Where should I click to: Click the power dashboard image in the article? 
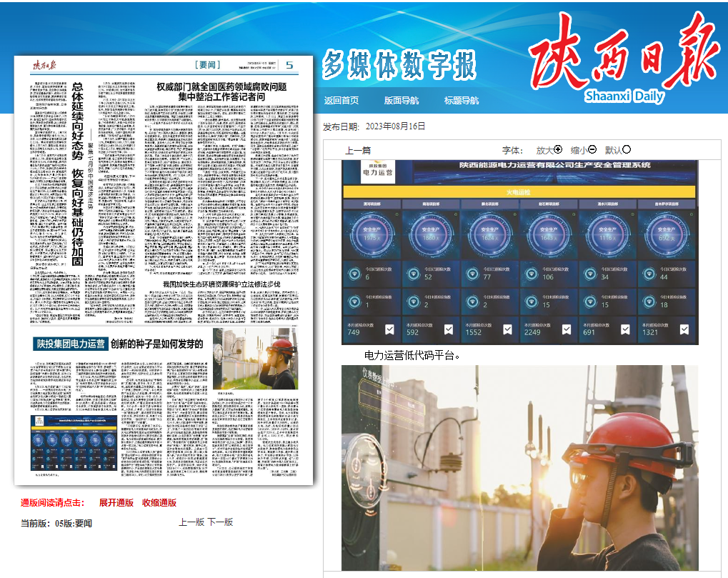519,252
